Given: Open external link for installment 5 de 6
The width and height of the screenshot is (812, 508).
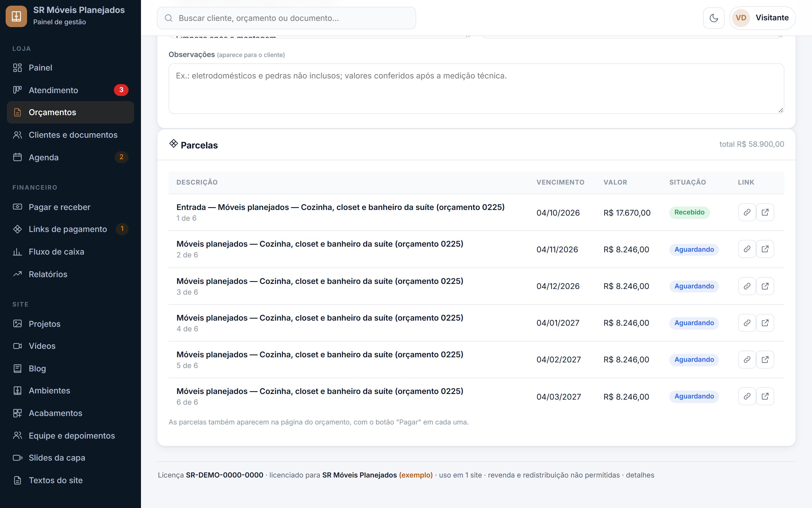Looking at the screenshot, I should coord(765,360).
